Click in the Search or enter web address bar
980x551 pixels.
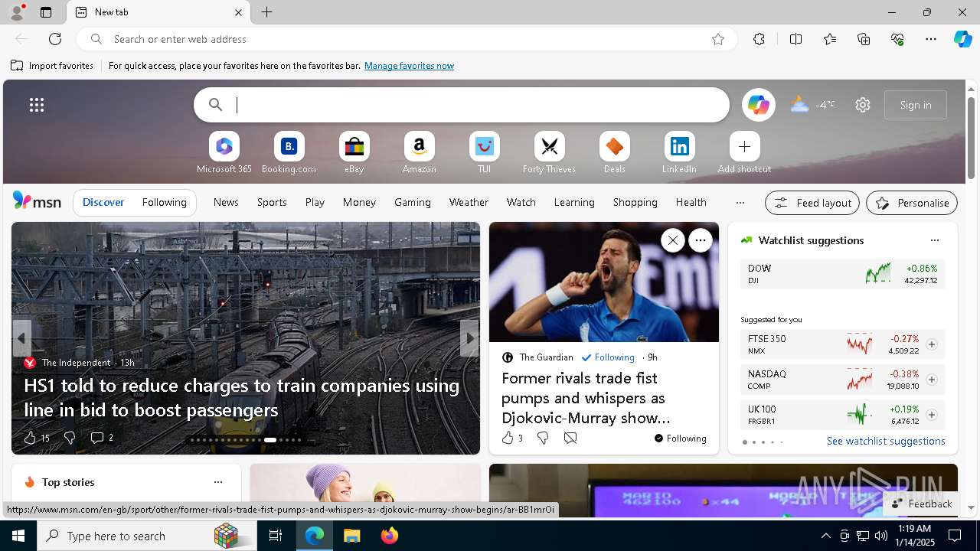pos(406,39)
